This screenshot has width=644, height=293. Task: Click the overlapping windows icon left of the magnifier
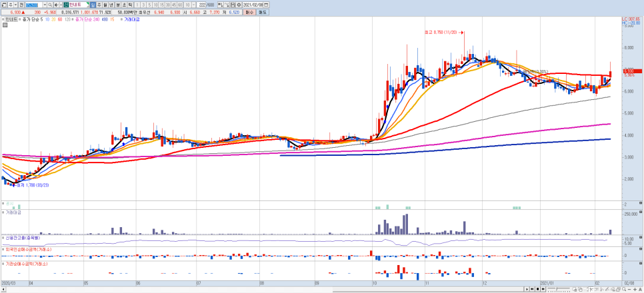point(618,289)
